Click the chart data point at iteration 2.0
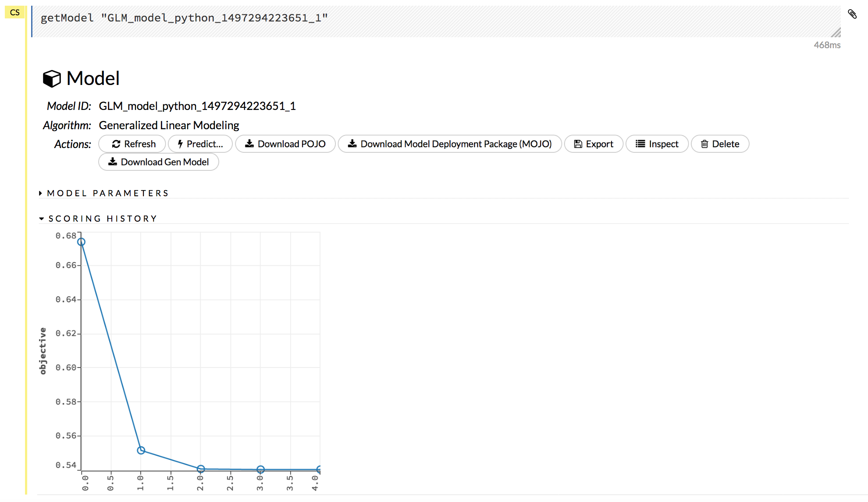This screenshot has height=502, width=868. 201,469
